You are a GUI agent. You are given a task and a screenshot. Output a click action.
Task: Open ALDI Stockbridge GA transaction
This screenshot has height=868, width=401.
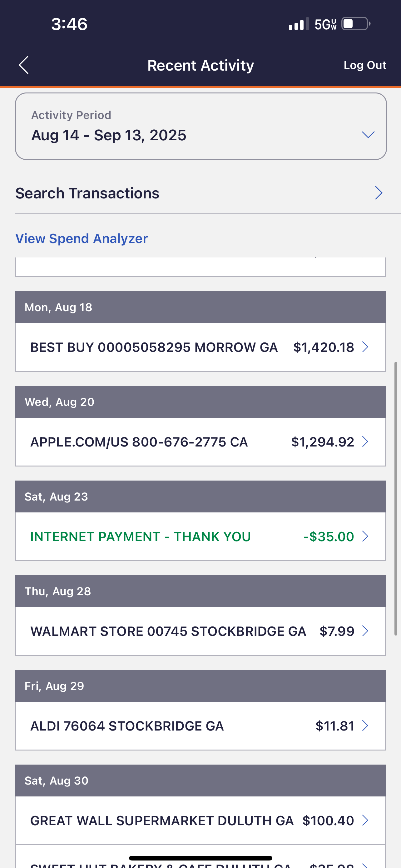[127, 726]
